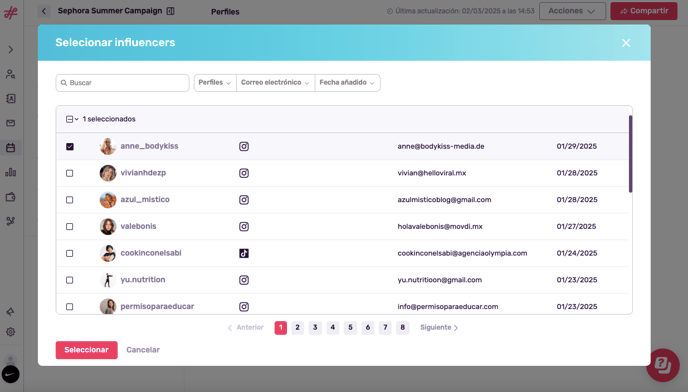Open influencer search icon in sidebar
The height and width of the screenshot is (392, 688).
click(11, 74)
